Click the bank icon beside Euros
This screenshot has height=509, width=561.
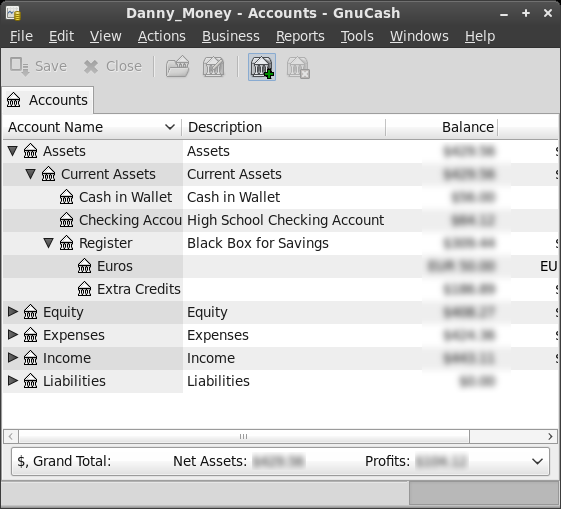[x=84, y=266]
